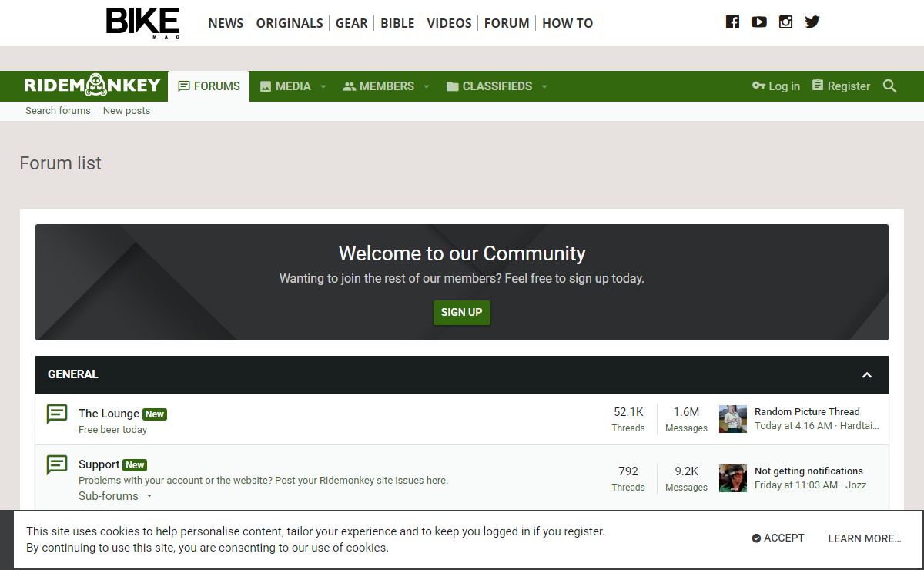Click "9.2K" messages count

[x=686, y=471]
